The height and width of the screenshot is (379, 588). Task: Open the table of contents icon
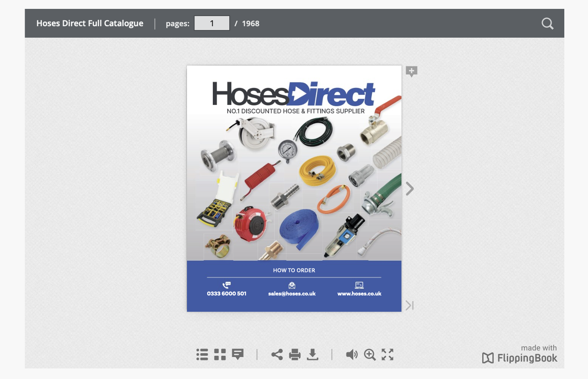(202, 354)
